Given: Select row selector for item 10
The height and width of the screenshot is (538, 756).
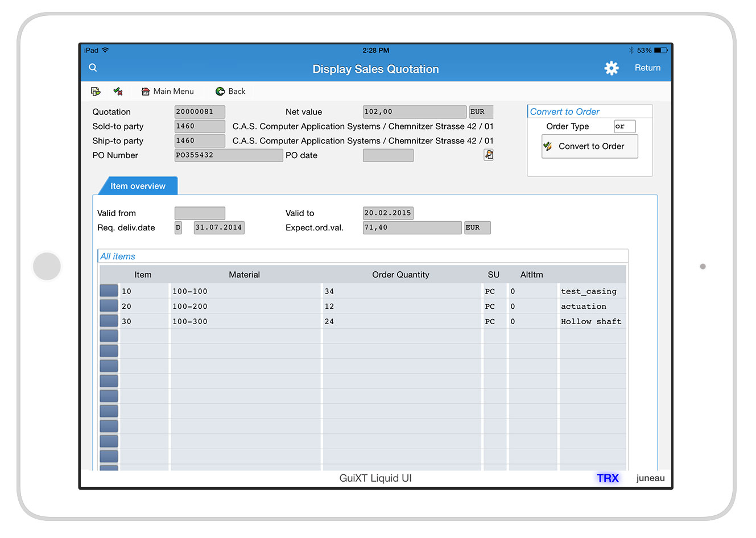Looking at the screenshot, I should 109,291.
